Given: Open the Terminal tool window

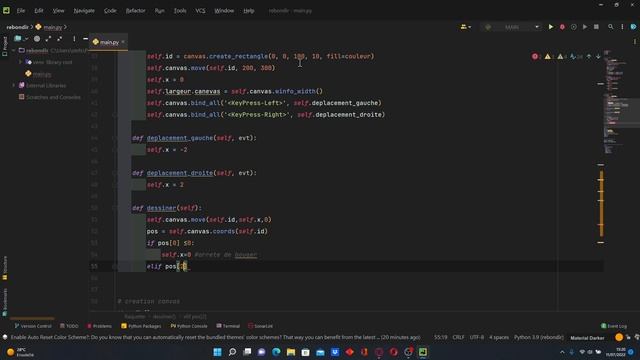Looking at the screenshot, I should [228, 326].
